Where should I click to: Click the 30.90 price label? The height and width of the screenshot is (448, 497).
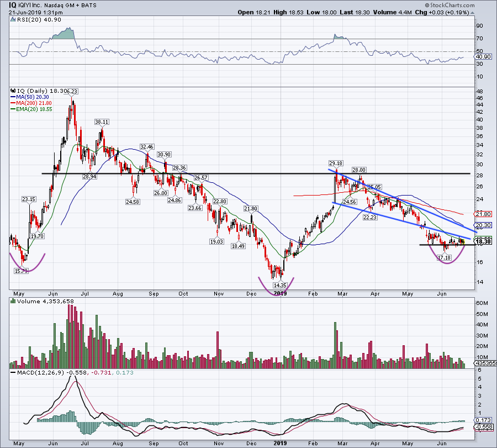pyautogui.click(x=164, y=155)
